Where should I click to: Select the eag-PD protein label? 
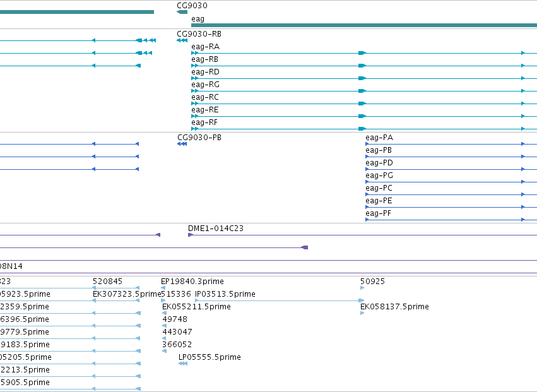(379, 163)
